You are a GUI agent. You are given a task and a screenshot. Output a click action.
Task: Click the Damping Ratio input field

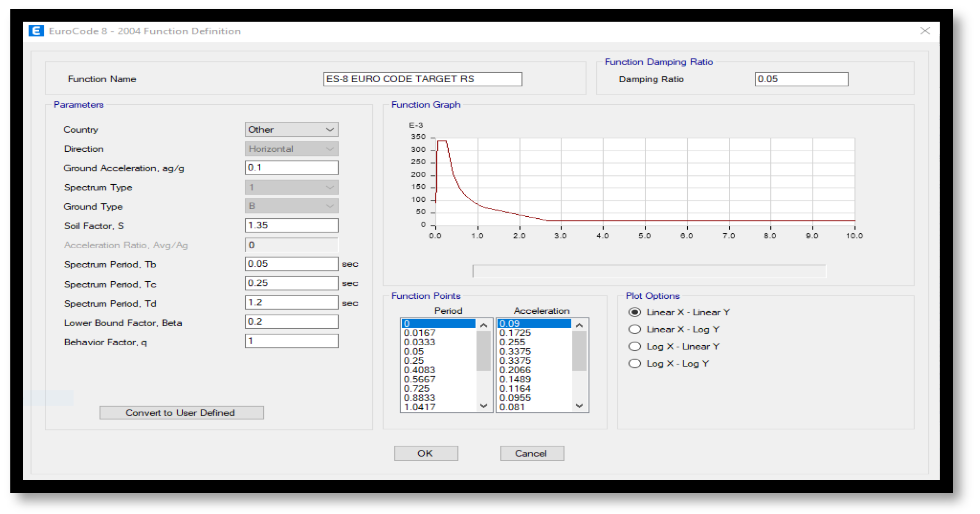point(801,79)
